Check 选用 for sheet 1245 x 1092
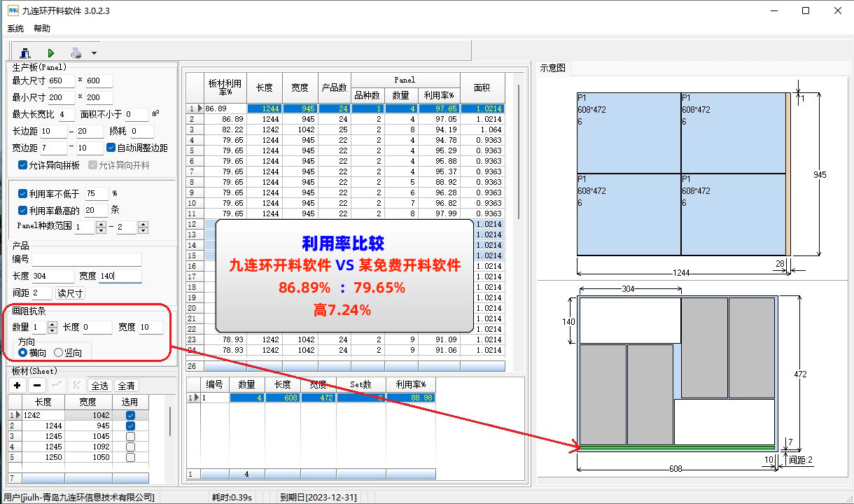Viewport: 854px width, 504px height. pos(130,447)
